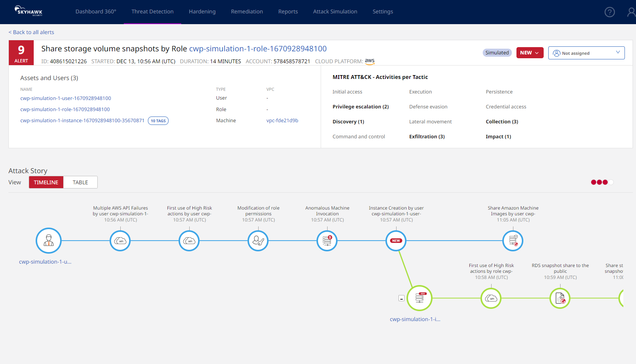Open the Remediation menu item
Viewport: 636px width, 364px height.
[x=247, y=11]
